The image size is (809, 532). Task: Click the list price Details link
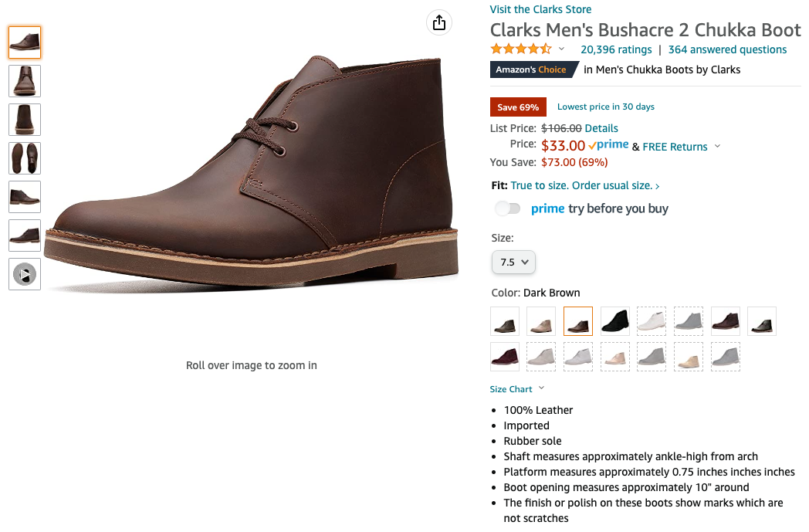601,128
